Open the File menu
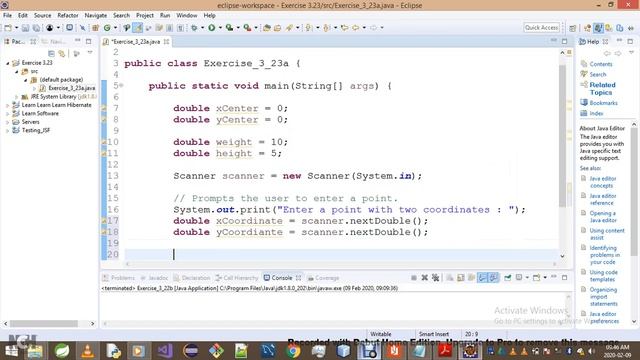This screenshot has height=360, width=640. coord(7,15)
